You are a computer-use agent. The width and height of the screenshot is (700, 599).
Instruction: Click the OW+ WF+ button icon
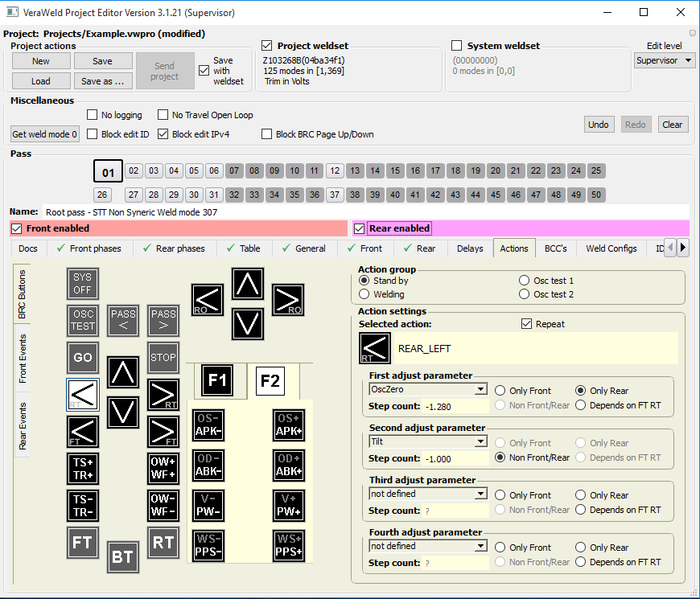[x=163, y=469]
